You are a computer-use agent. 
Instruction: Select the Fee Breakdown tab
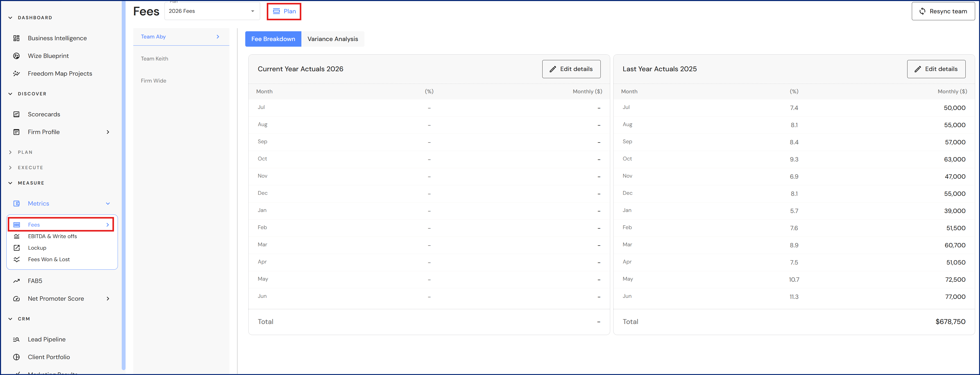click(273, 39)
